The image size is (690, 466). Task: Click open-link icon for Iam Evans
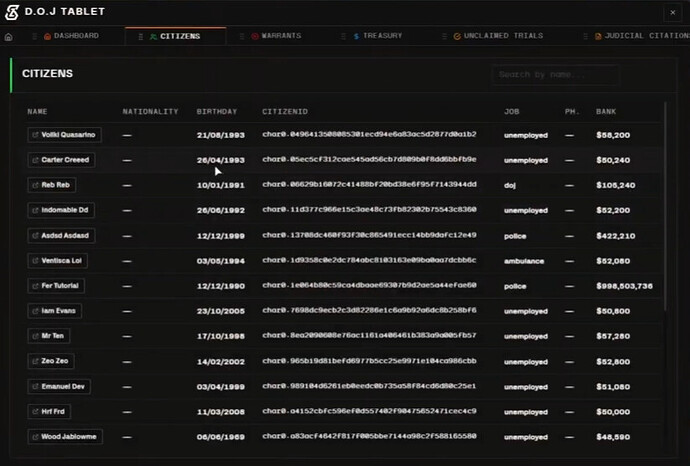pyautogui.click(x=36, y=311)
